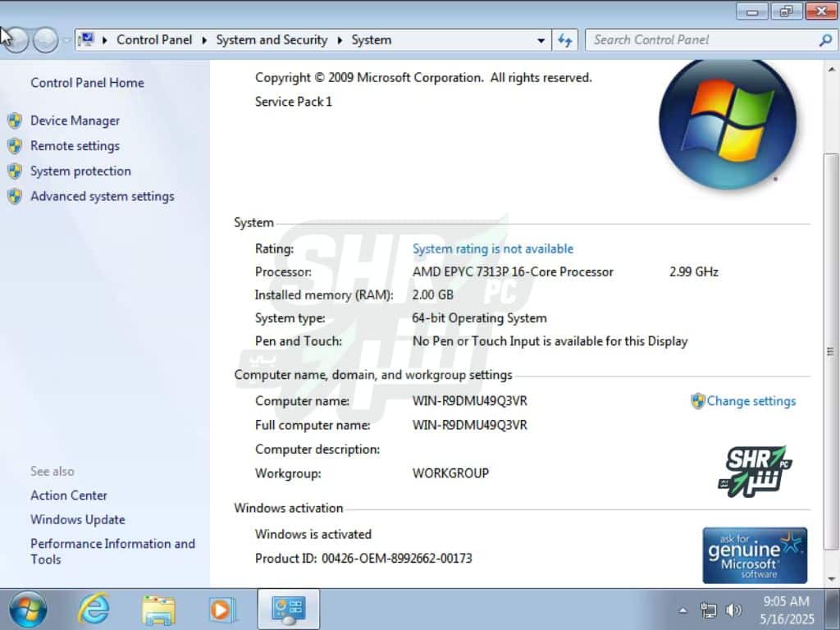Go back with the Back arrow button

(x=15, y=40)
